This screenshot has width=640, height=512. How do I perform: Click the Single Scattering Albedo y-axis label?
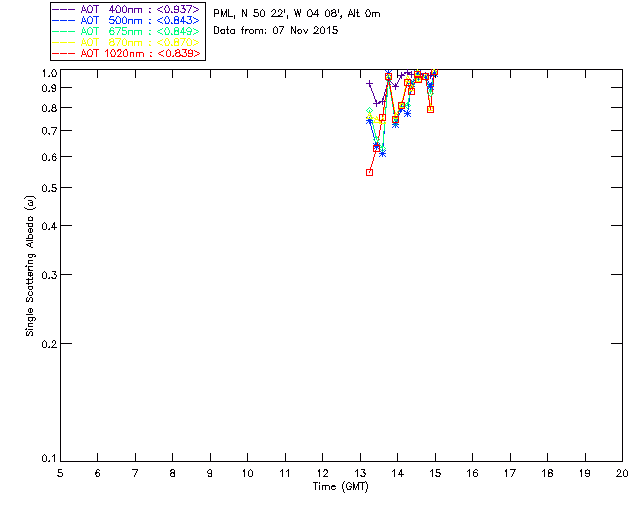(30, 265)
